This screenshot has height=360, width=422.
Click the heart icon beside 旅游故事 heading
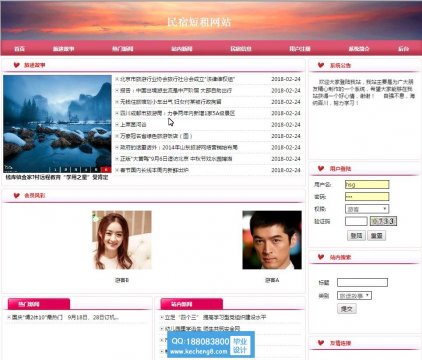pos(17,65)
